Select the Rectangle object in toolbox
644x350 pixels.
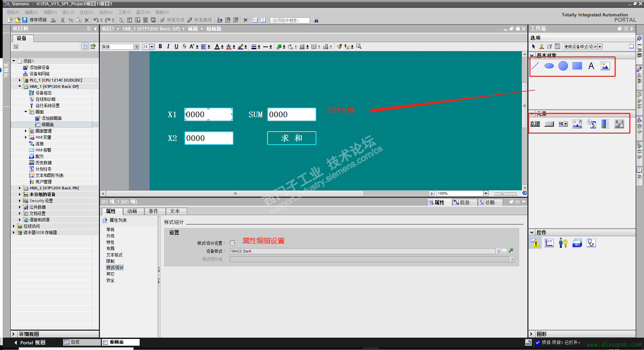coord(577,66)
